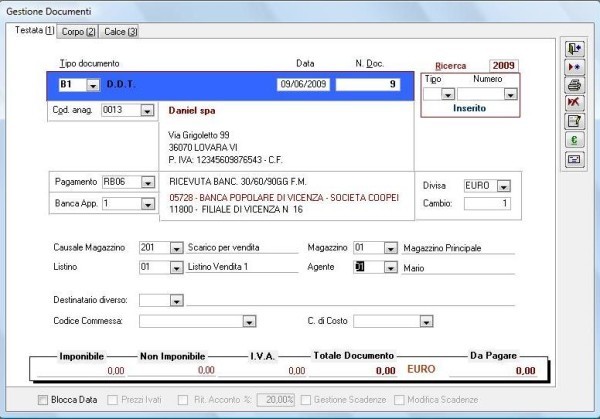Switch to the Corpo (2) tab
This screenshot has width=600, height=419.
click(x=78, y=32)
